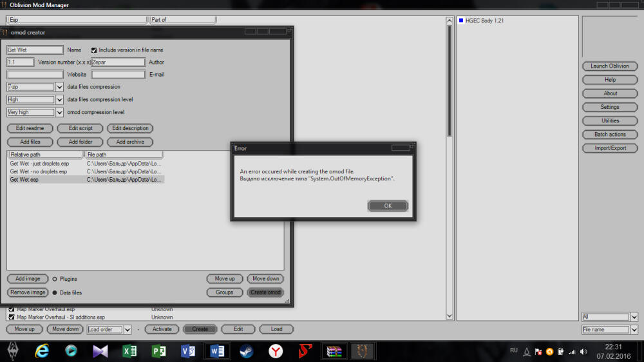This screenshot has width=644, height=362.
Task: Open Yandex Browser from the taskbar
Action: [x=276, y=351]
